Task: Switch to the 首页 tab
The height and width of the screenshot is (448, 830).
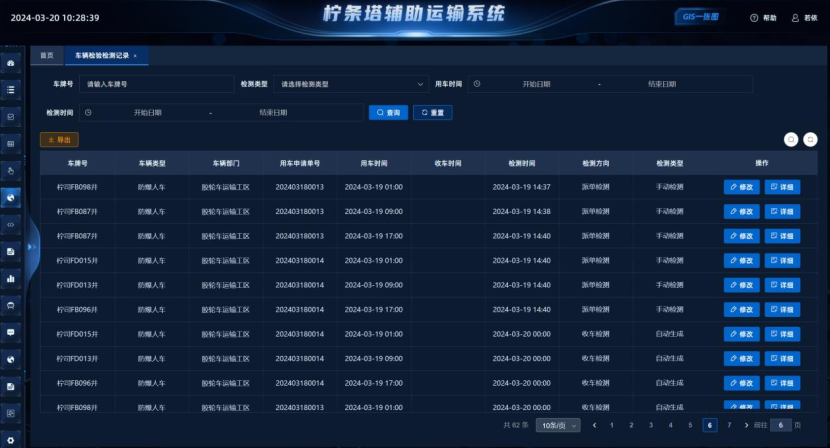Action: [47, 55]
